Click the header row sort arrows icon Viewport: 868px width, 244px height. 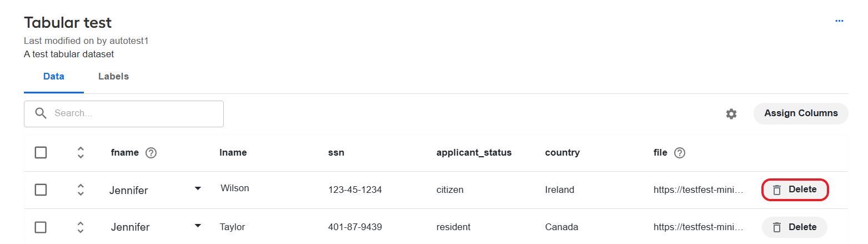81,152
